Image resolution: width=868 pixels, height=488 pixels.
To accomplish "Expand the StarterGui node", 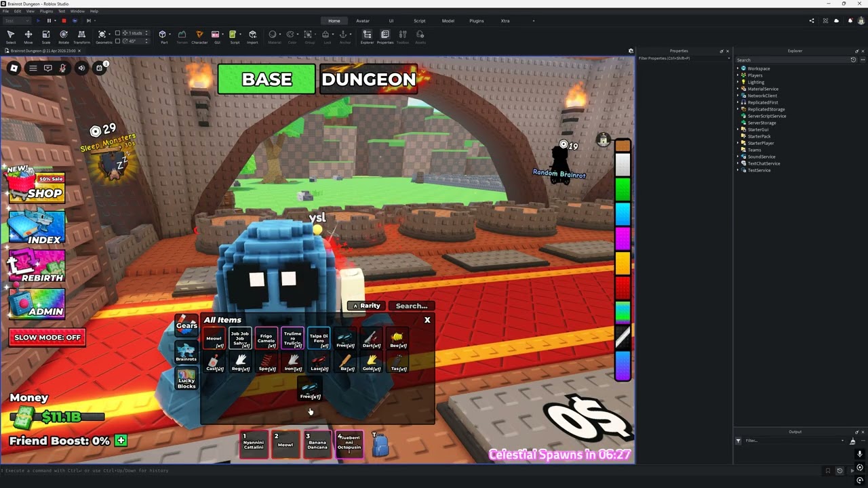I will click(x=738, y=129).
